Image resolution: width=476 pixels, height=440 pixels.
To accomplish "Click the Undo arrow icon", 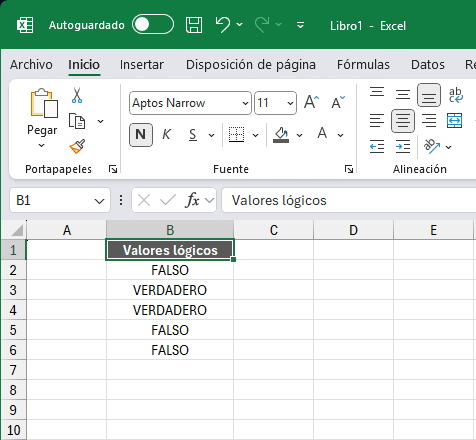I will click(223, 25).
